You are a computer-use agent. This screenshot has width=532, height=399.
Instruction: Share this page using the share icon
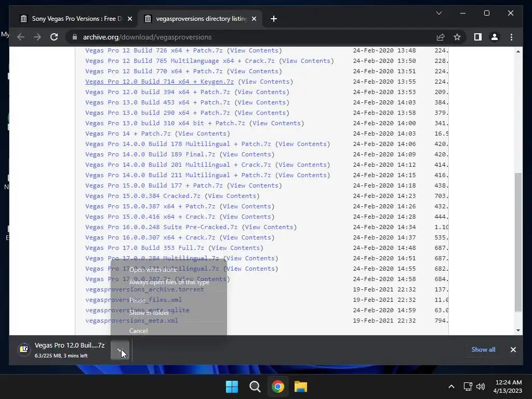coord(441,37)
